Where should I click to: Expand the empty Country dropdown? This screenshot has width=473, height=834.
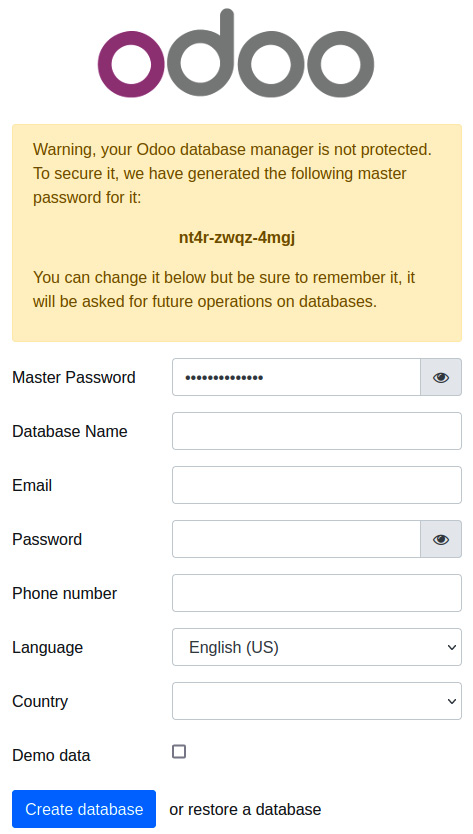click(x=317, y=701)
